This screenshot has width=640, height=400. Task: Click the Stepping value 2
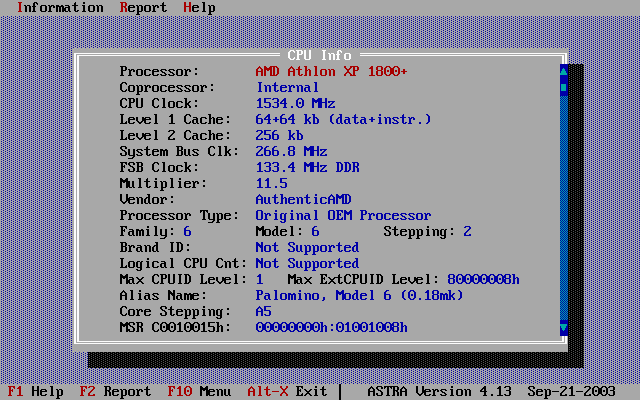pyautogui.click(x=467, y=231)
